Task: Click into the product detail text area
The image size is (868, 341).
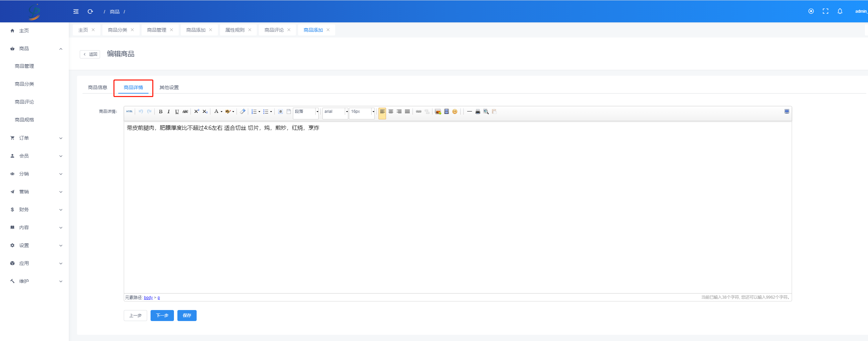Action: pos(458,207)
